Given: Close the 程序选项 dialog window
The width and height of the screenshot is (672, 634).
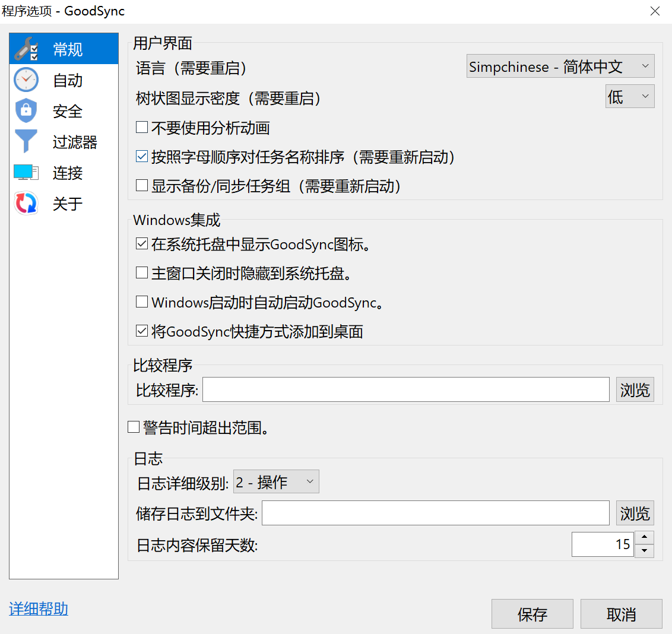Looking at the screenshot, I should (x=655, y=11).
